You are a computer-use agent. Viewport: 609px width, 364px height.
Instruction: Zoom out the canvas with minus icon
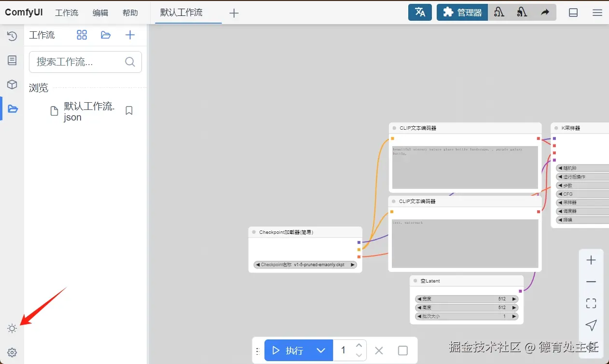(591, 282)
